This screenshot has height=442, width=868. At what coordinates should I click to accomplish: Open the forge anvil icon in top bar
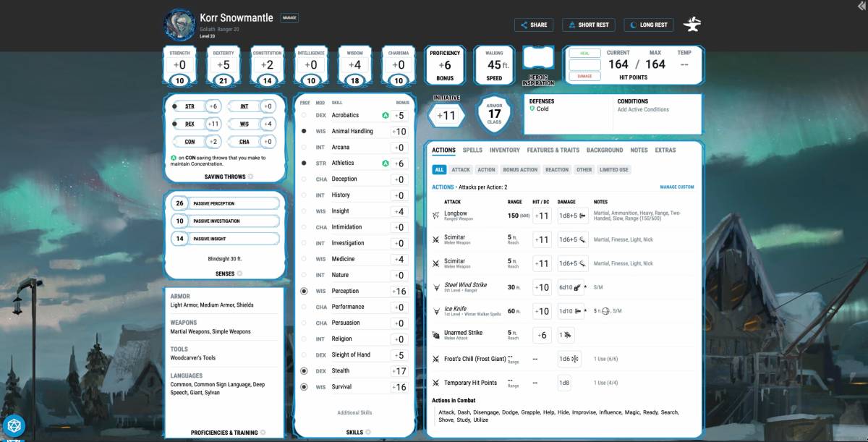pyautogui.click(x=692, y=24)
